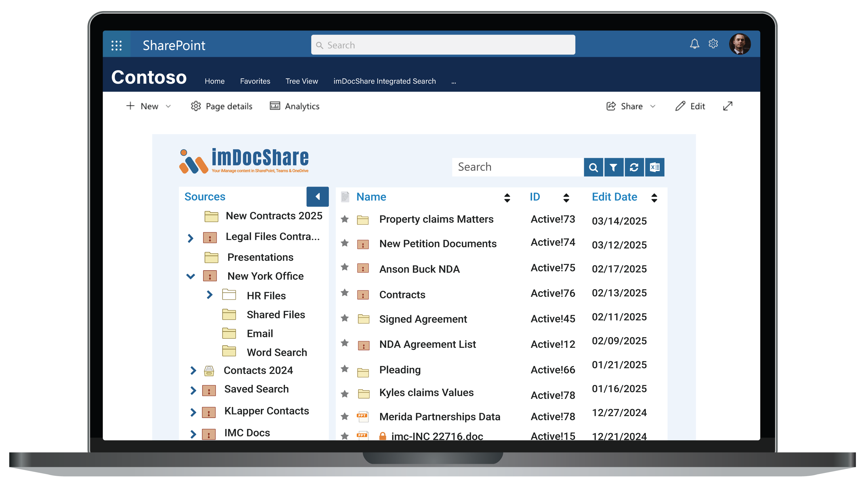Image resolution: width=863 pixels, height=504 pixels.
Task: Click the Page details button
Action: pyautogui.click(x=222, y=106)
